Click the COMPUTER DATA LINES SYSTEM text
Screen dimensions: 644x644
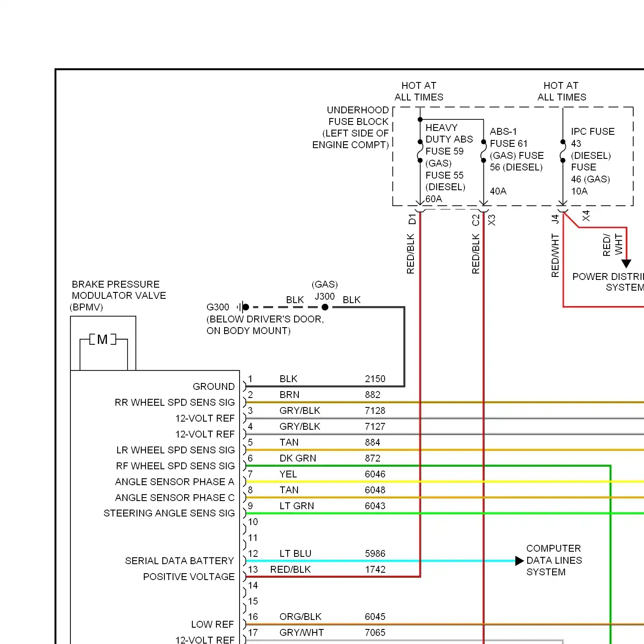pyautogui.click(x=554, y=560)
